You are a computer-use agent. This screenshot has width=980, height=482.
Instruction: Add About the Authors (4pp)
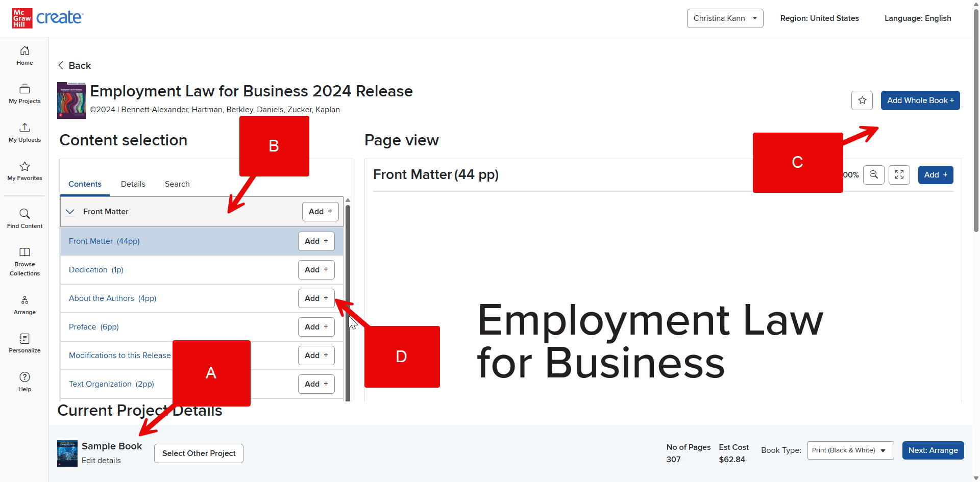pos(316,298)
